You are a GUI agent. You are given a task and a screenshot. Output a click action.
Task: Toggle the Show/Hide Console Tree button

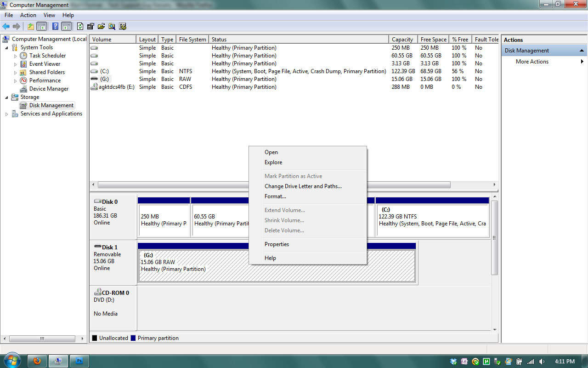pos(42,26)
